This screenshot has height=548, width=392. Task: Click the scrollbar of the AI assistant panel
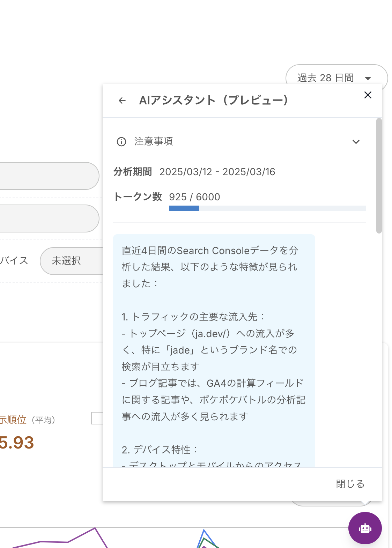pos(379,175)
